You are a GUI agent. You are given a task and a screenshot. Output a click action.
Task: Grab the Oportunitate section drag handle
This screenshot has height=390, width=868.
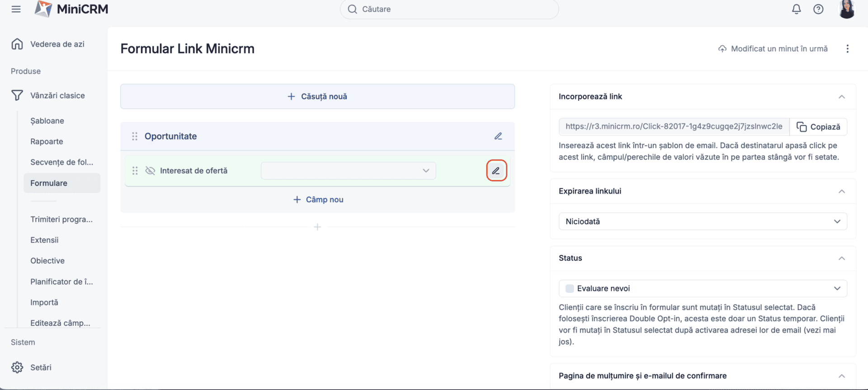pyautogui.click(x=135, y=136)
